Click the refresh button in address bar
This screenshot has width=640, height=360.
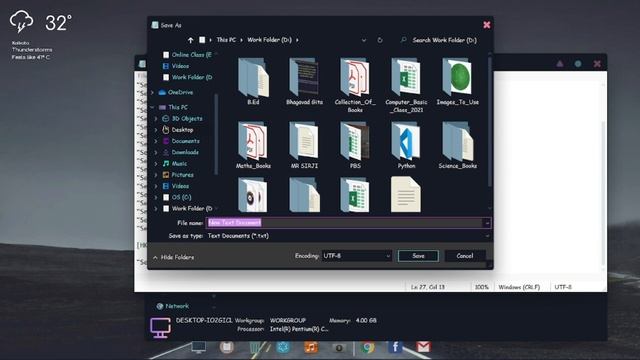[380, 40]
